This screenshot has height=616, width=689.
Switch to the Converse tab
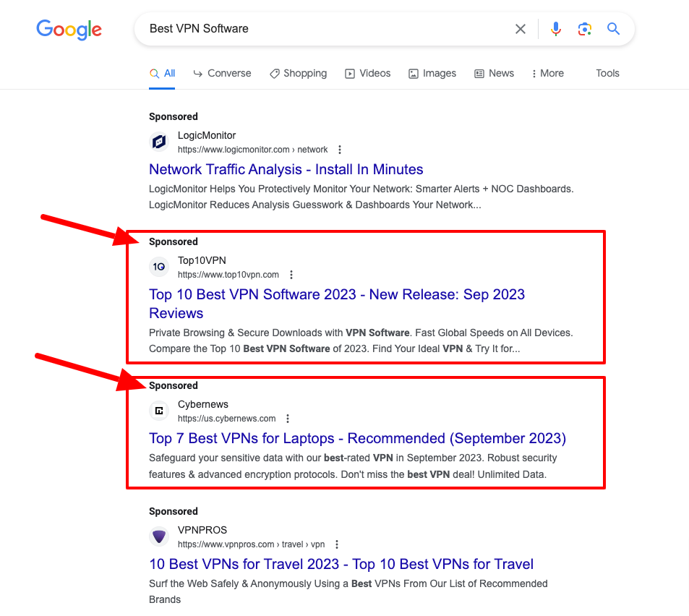(x=223, y=73)
